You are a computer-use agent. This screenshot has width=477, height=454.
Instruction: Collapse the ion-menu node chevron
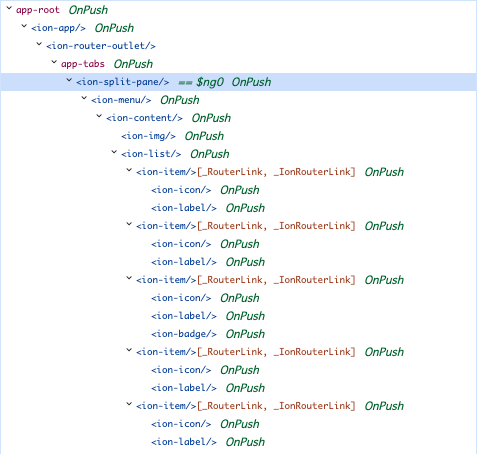(x=84, y=98)
